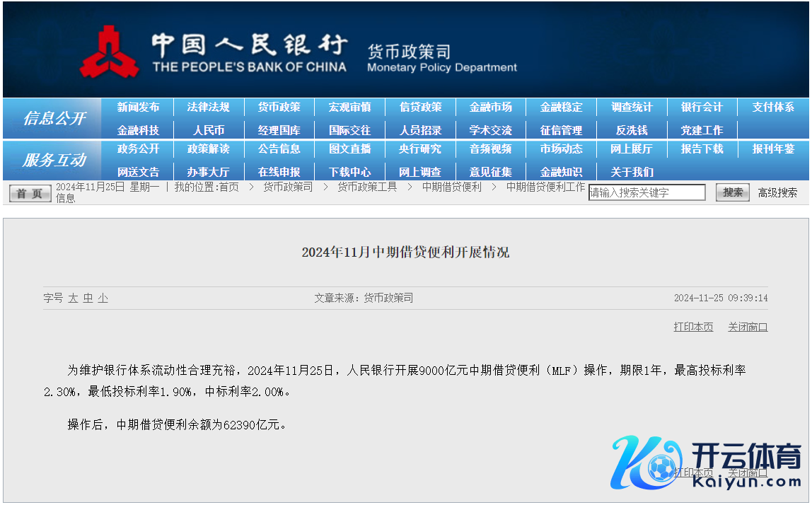Select 下载中心 in service menu

349,173
